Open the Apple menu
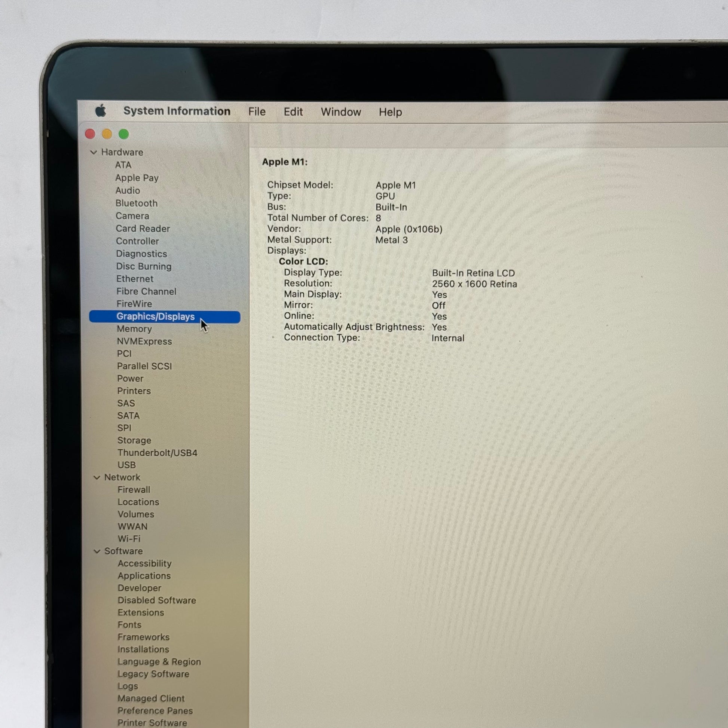This screenshot has width=728, height=728. pos(101,111)
